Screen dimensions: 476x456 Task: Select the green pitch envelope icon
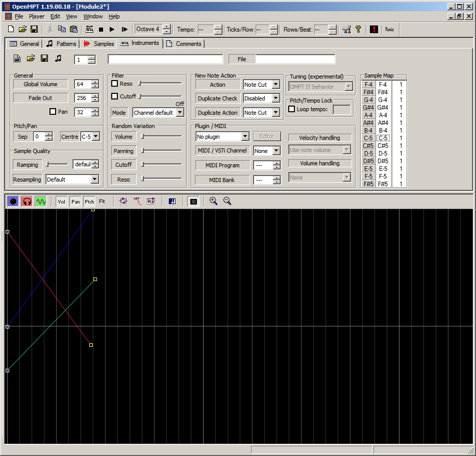[x=41, y=201]
